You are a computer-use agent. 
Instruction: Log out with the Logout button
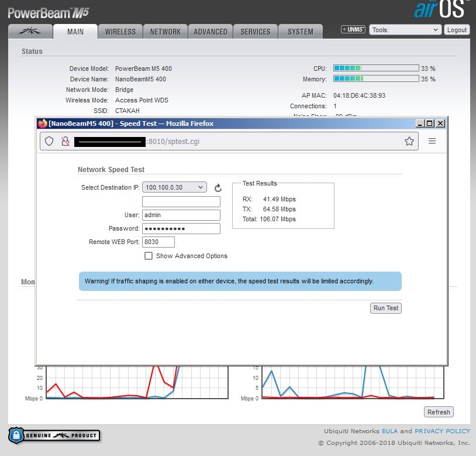pos(457,30)
